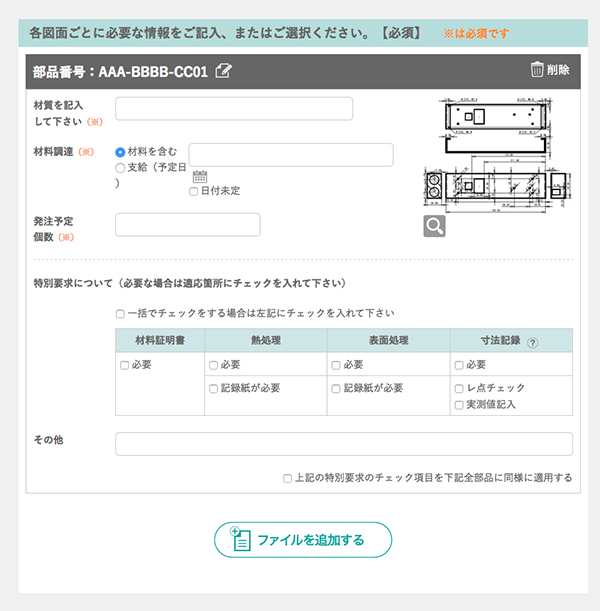The image size is (600, 611).
Task: Click the 寸法記録 help question mark icon
Action: tap(532, 342)
